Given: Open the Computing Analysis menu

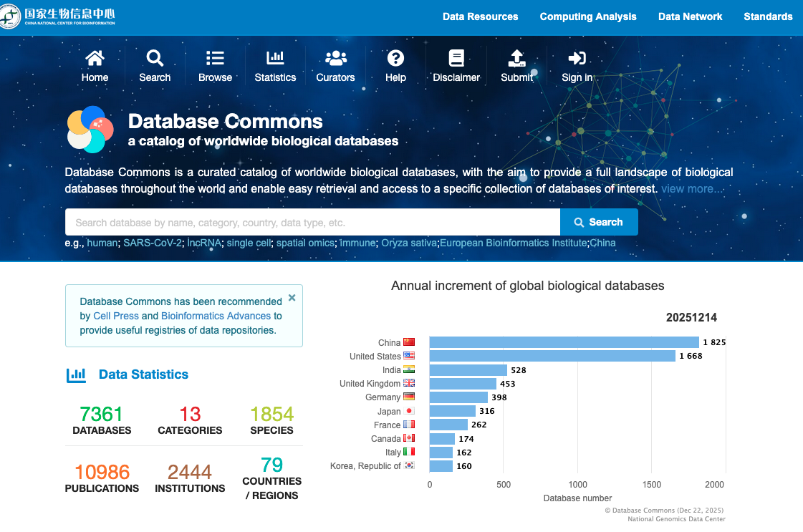Looking at the screenshot, I should pyautogui.click(x=587, y=16).
